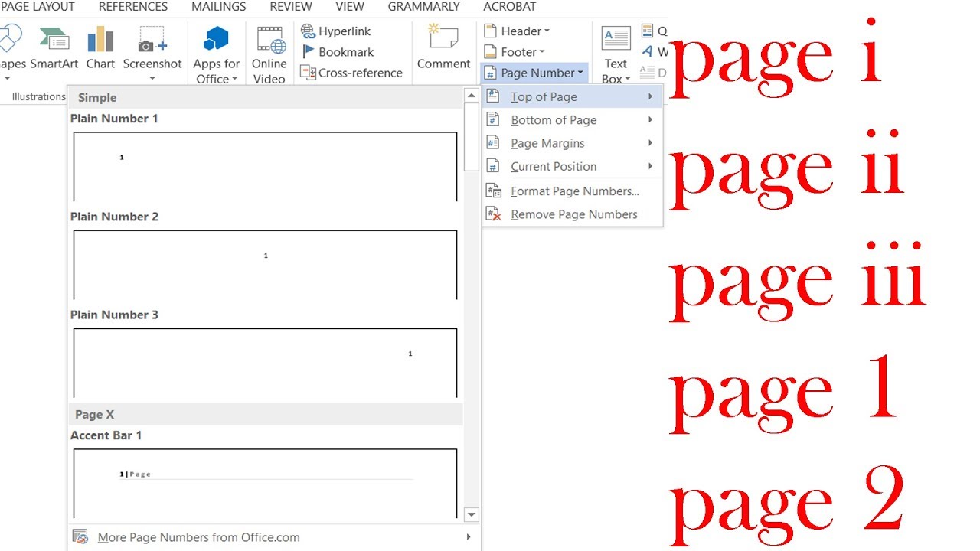This screenshot has width=980, height=551.
Task: Click the Simple section header
Action: click(266, 98)
